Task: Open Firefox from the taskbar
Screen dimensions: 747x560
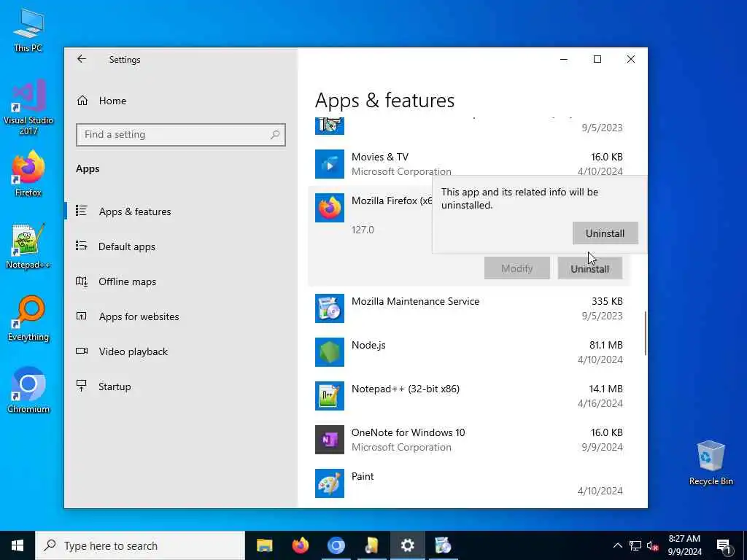Action: (x=300, y=545)
